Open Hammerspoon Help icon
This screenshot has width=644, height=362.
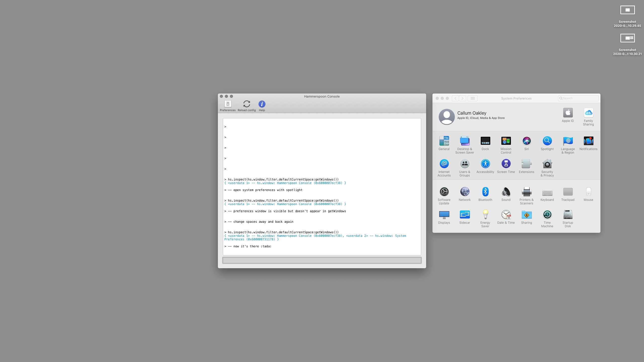[262, 104]
